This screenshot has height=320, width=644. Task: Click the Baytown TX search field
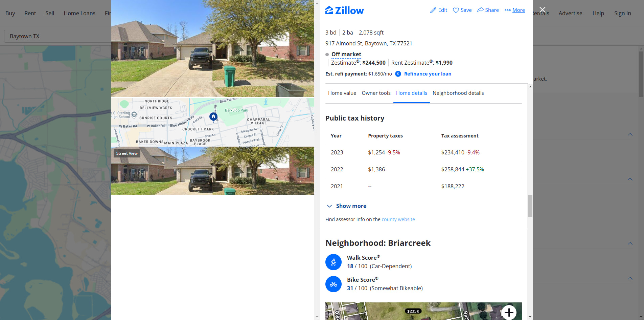[57, 36]
